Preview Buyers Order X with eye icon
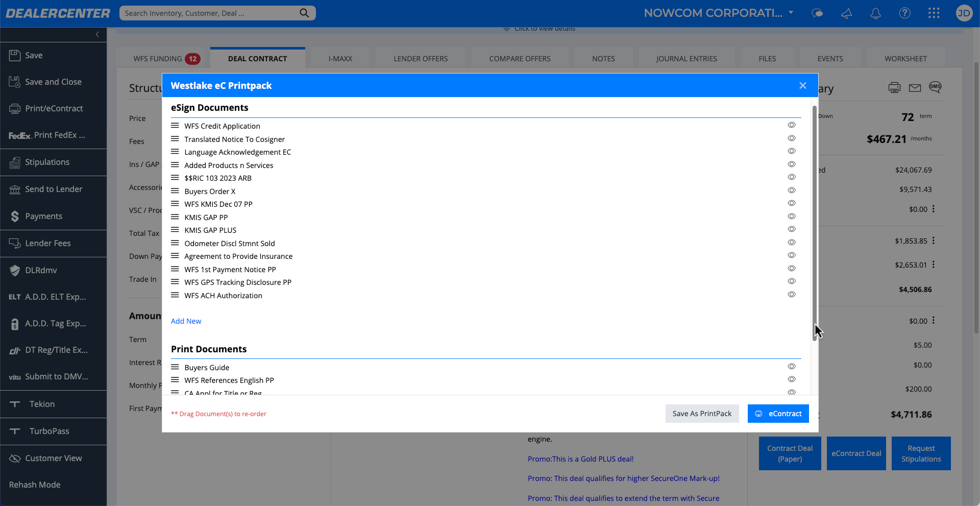 click(791, 190)
